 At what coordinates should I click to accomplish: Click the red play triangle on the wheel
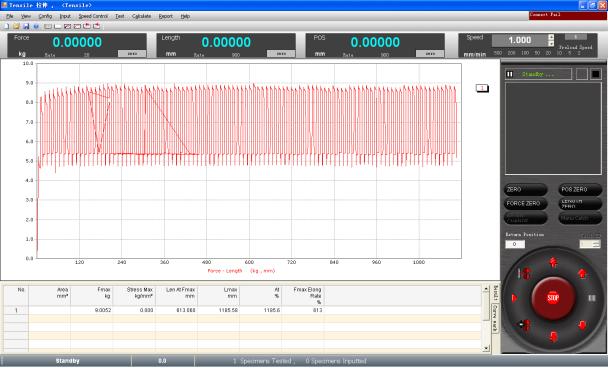[x=515, y=298]
